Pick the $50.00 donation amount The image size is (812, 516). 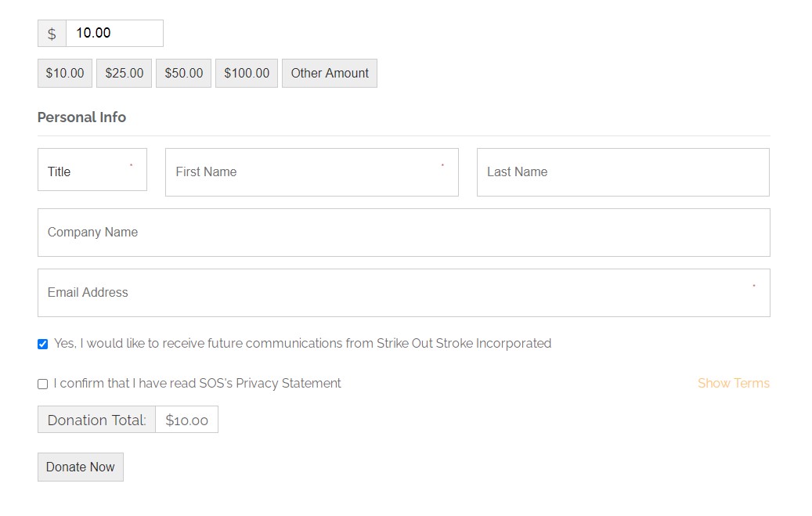(x=183, y=74)
